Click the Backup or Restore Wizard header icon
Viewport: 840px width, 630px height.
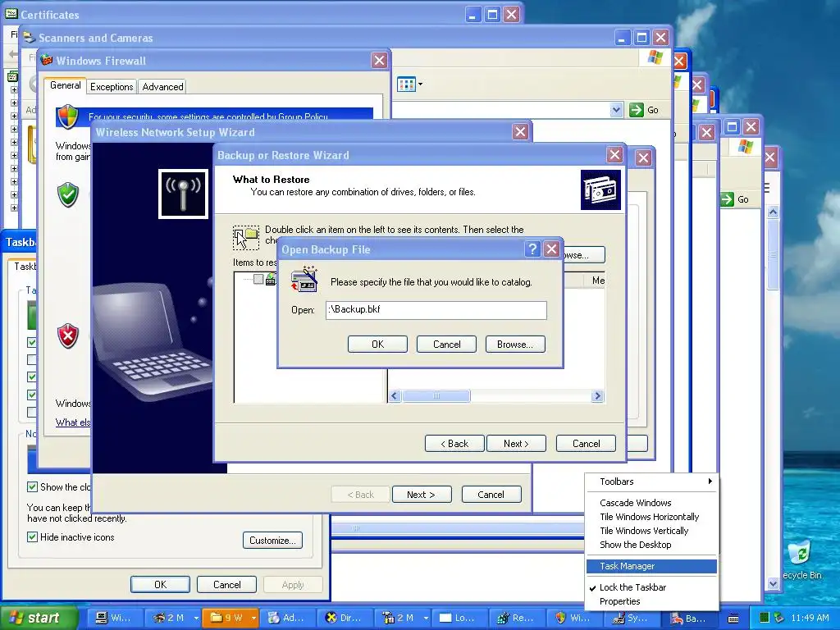tap(600, 190)
